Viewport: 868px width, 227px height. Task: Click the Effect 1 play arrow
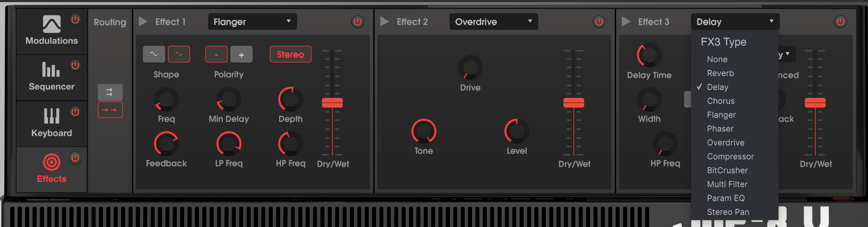tap(143, 22)
